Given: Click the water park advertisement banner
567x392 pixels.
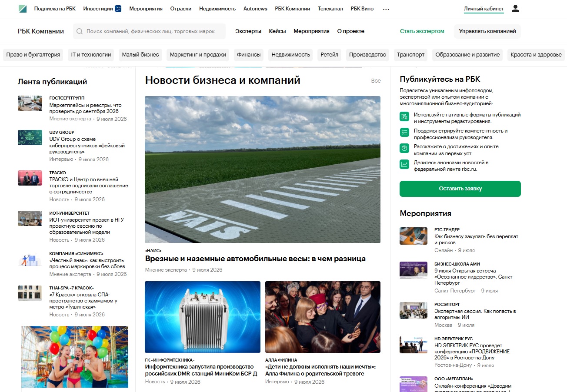Looking at the screenshot, I should click(x=75, y=357).
